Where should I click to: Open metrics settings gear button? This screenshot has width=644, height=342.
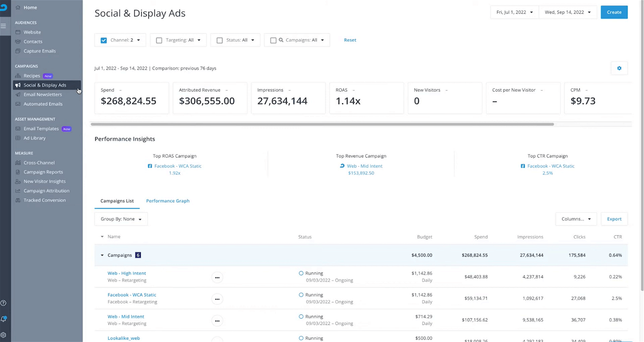click(619, 68)
